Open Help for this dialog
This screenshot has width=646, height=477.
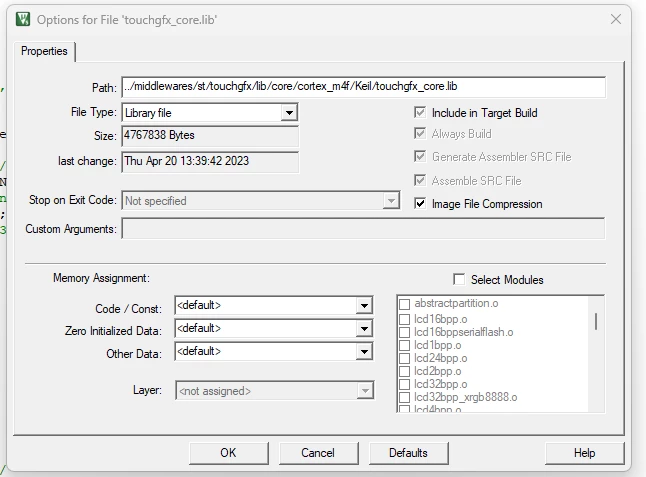pos(584,453)
